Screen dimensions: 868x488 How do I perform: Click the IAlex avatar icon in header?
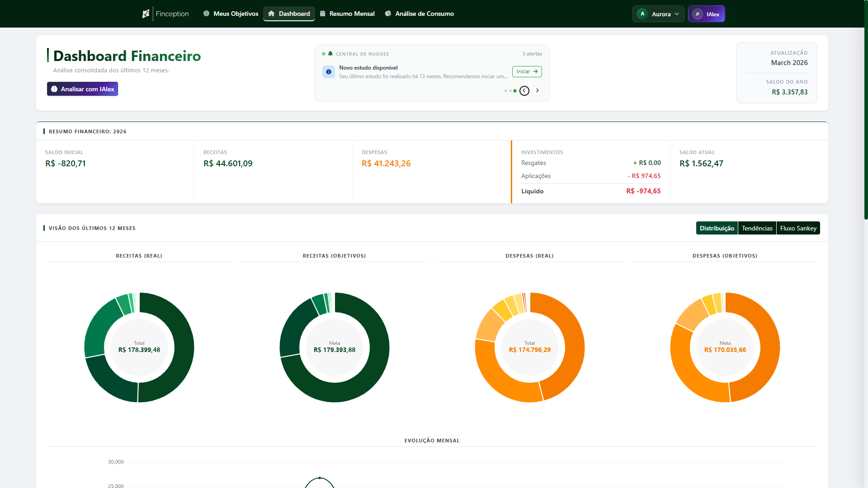point(698,14)
